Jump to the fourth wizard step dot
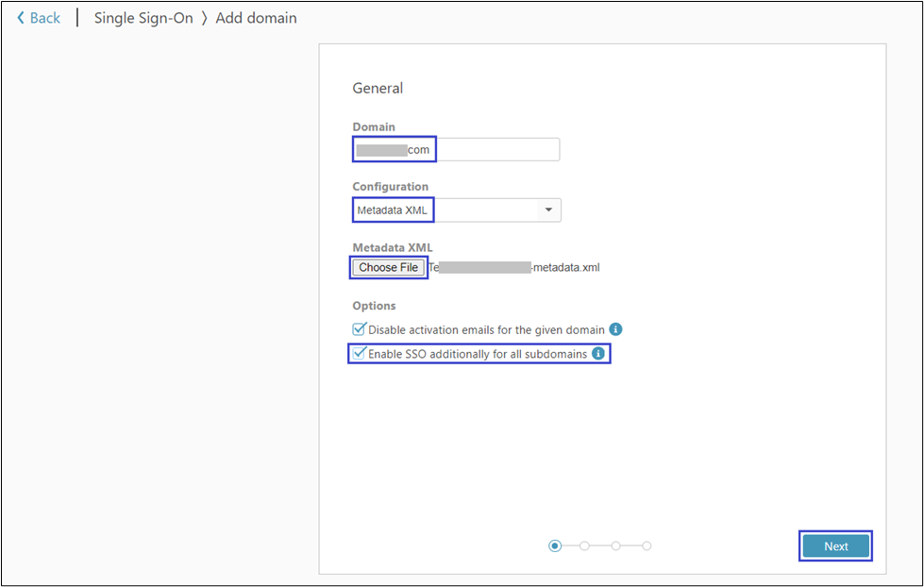This screenshot has height=587, width=924. (647, 545)
